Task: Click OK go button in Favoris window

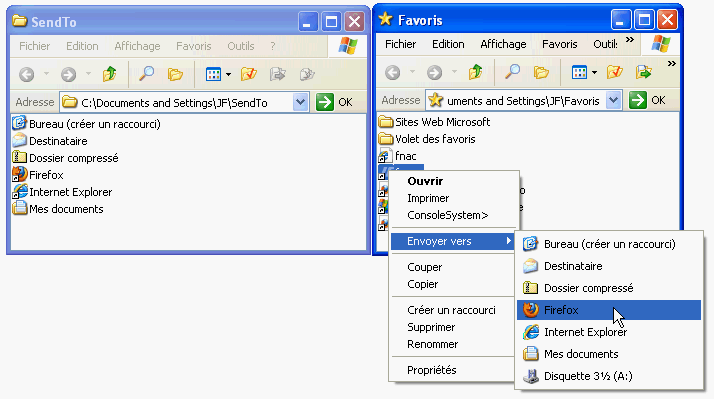Action: 648,100
